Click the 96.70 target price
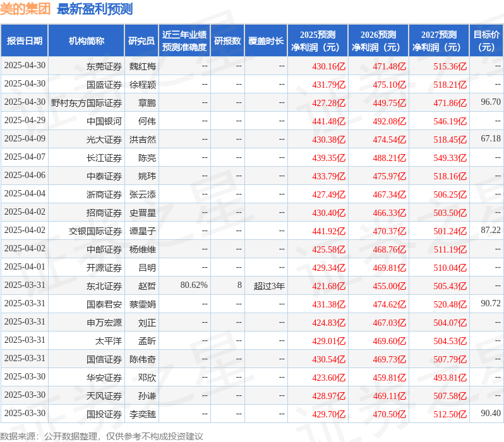Viewport: 504px width, 442px height. [491, 102]
